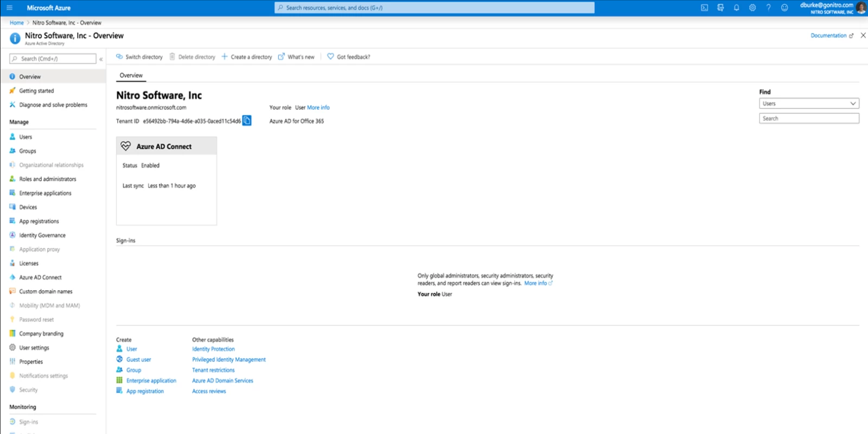Copy the Tenant ID to clipboard

pyautogui.click(x=247, y=120)
